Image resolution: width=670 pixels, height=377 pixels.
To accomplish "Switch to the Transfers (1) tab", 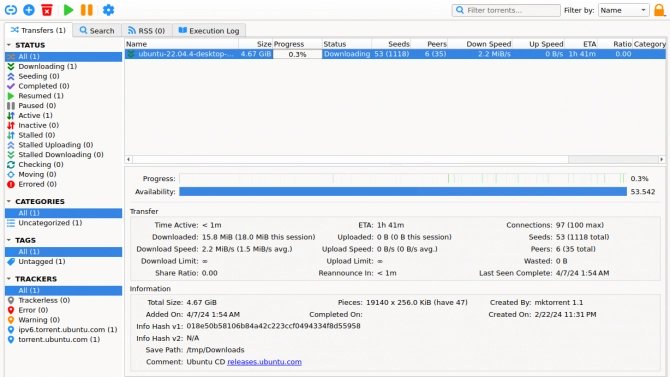I will [x=38, y=30].
